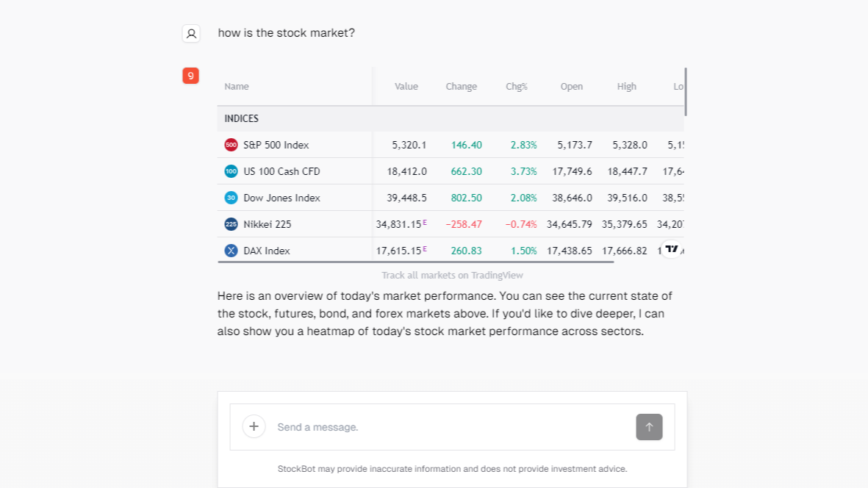Open Track all markets on TradingView link
The image size is (868, 488).
tap(452, 275)
